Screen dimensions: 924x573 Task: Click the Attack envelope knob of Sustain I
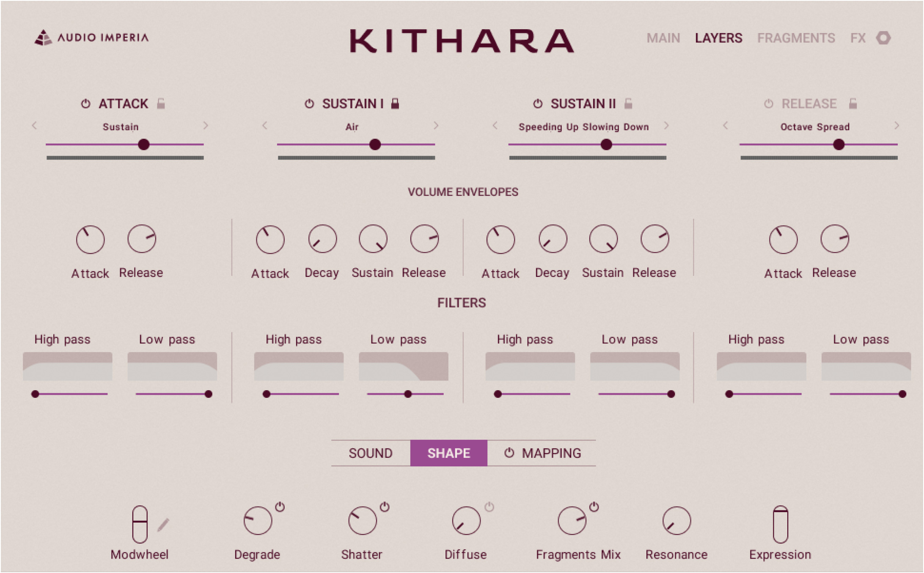click(270, 239)
